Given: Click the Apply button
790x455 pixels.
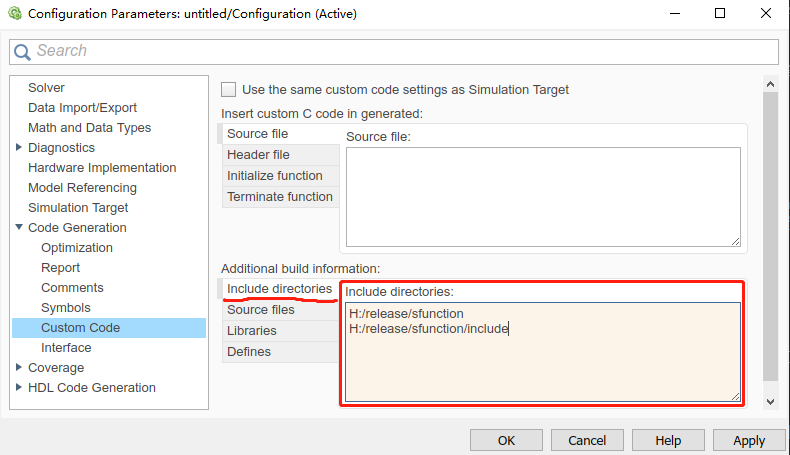Looking at the screenshot, I should 748,440.
